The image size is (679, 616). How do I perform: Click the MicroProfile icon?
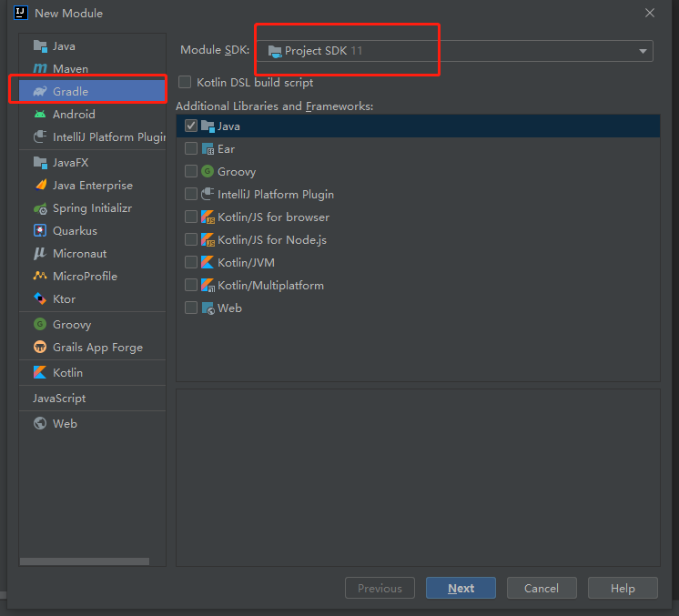click(x=40, y=276)
